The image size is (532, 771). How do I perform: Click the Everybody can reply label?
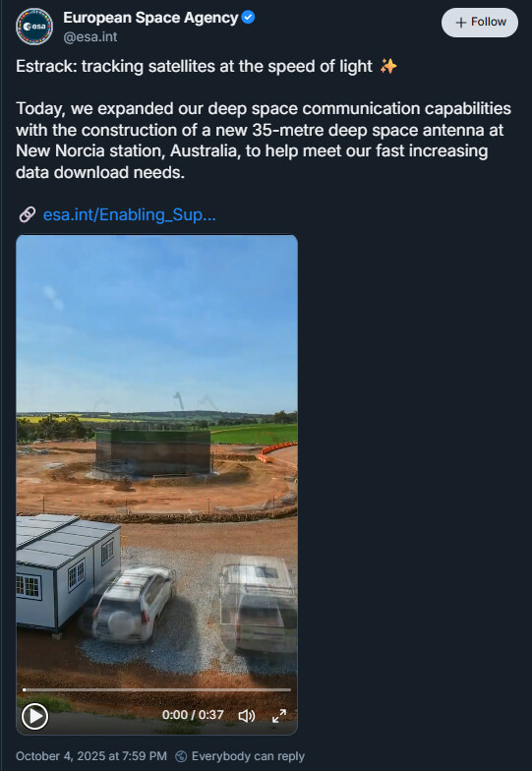point(248,756)
